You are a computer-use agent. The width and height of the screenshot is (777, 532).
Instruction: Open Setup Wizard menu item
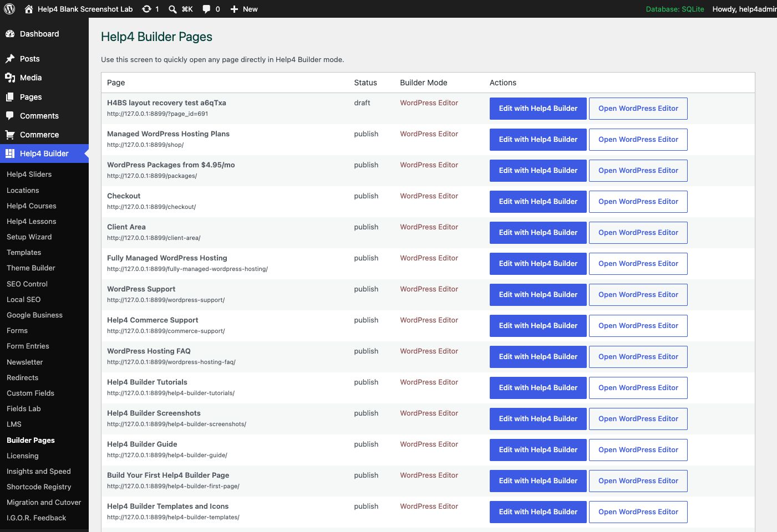coord(29,237)
